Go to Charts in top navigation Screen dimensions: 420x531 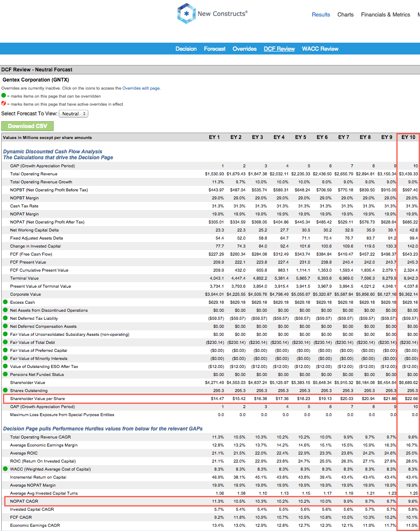coord(345,14)
